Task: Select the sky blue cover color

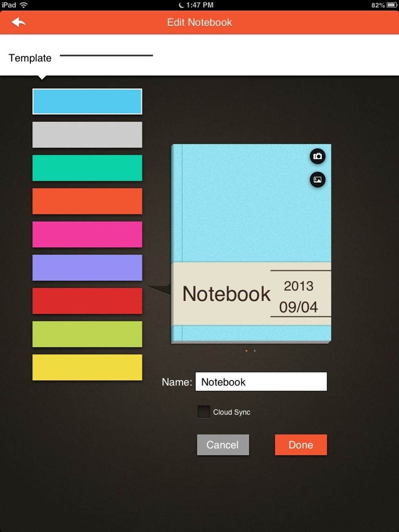Action: (87, 101)
